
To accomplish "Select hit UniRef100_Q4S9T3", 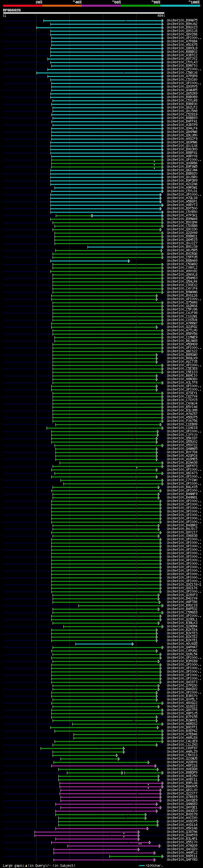I will pos(182,682).
